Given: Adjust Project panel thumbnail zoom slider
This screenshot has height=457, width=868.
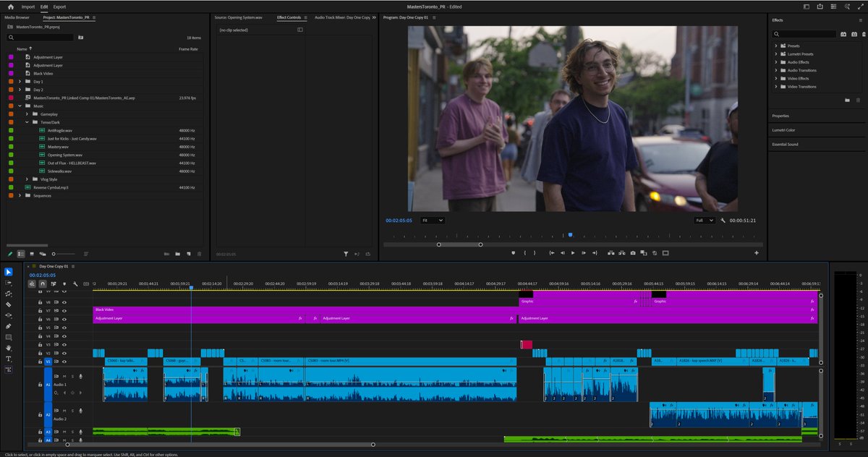Looking at the screenshot, I should pos(64,254).
